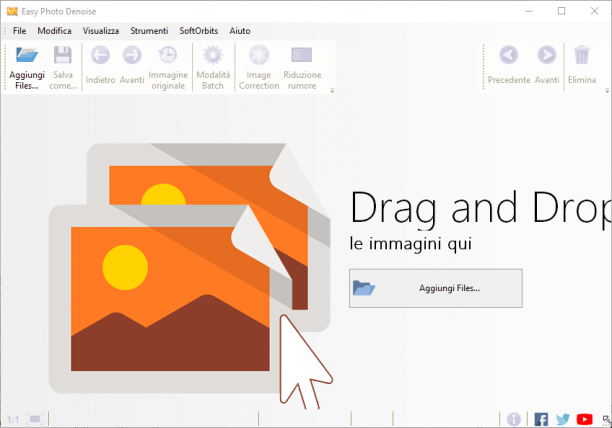Open the Strumenti menu
Viewport: 612px width, 428px height.
click(149, 31)
